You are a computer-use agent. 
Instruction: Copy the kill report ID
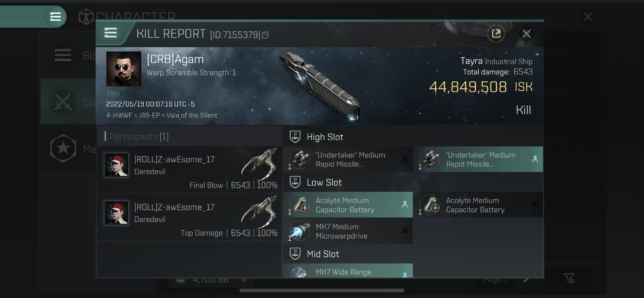click(265, 35)
